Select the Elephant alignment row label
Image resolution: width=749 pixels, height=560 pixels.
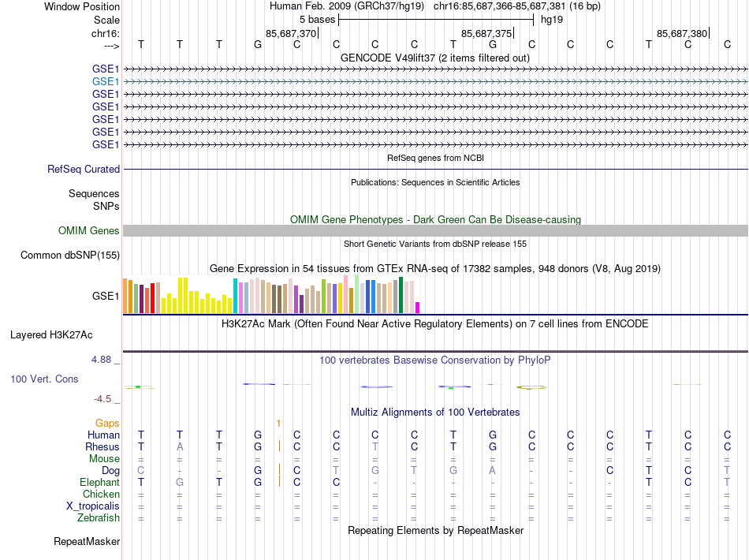pos(100,482)
